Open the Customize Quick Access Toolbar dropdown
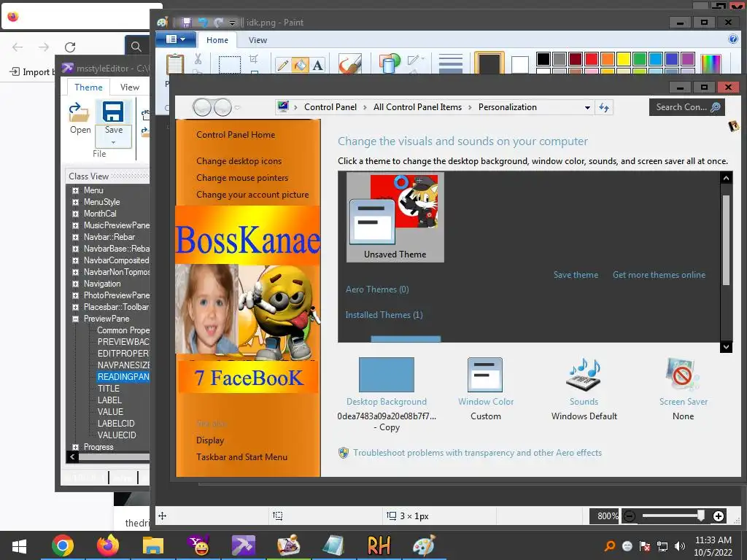The image size is (747, 560). pos(232,23)
